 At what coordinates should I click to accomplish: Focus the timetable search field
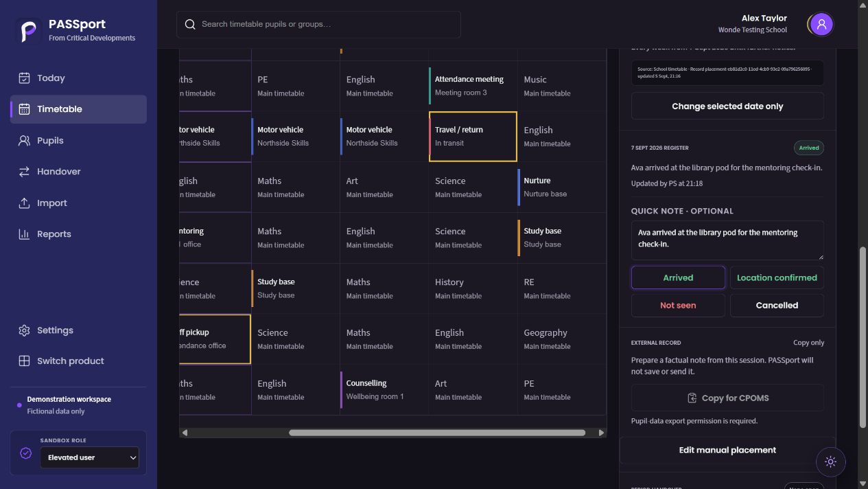coord(318,25)
